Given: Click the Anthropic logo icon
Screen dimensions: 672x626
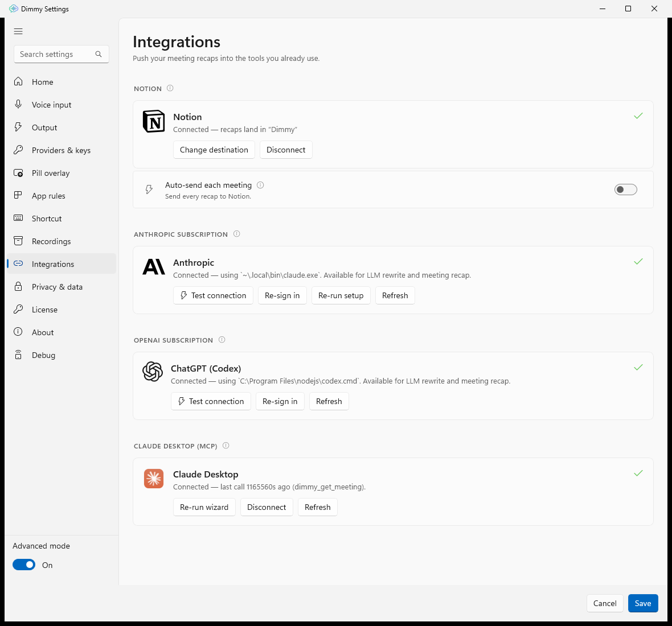Looking at the screenshot, I should click(x=153, y=267).
